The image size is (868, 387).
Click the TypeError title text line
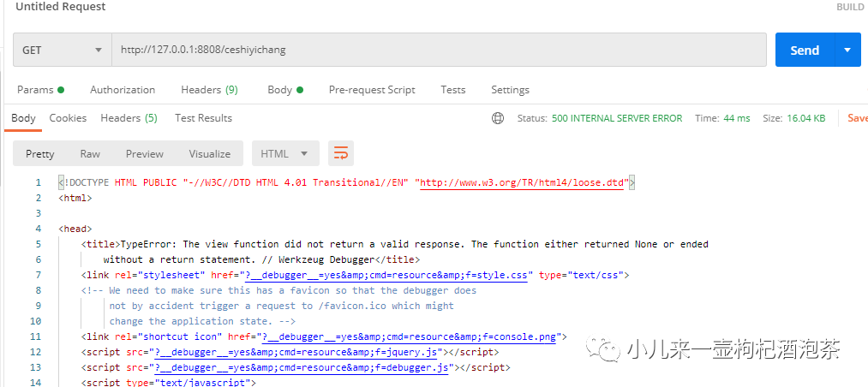[x=395, y=244]
